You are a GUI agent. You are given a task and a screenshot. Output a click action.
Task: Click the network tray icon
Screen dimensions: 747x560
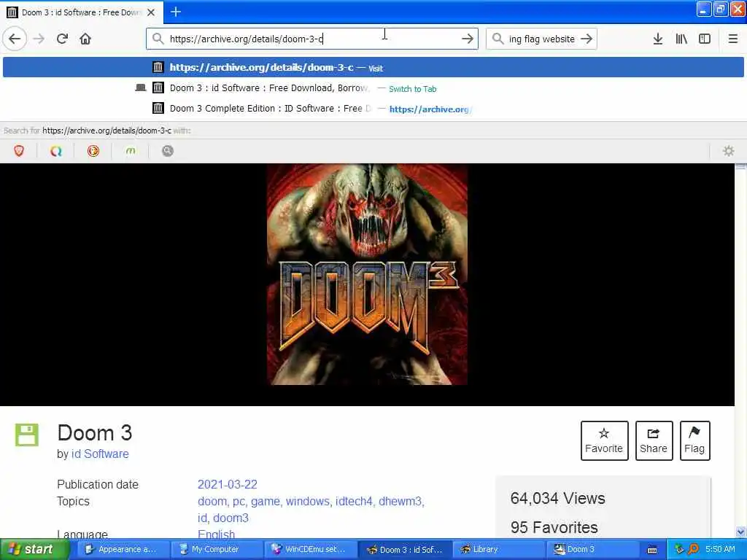tap(679, 550)
